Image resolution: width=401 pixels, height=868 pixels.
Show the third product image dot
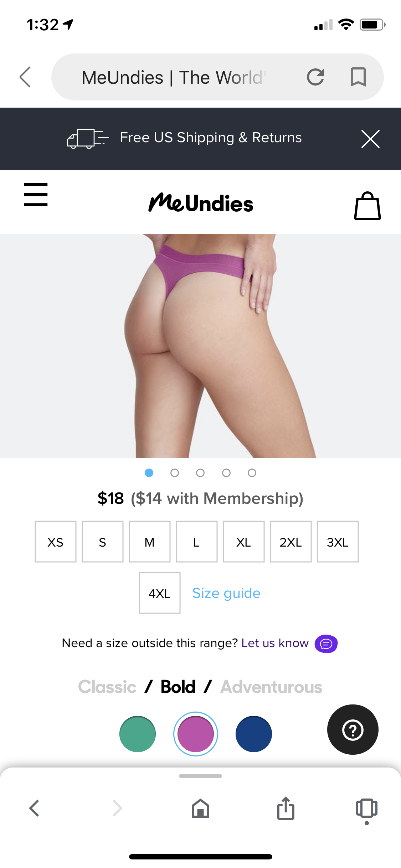point(200,473)
